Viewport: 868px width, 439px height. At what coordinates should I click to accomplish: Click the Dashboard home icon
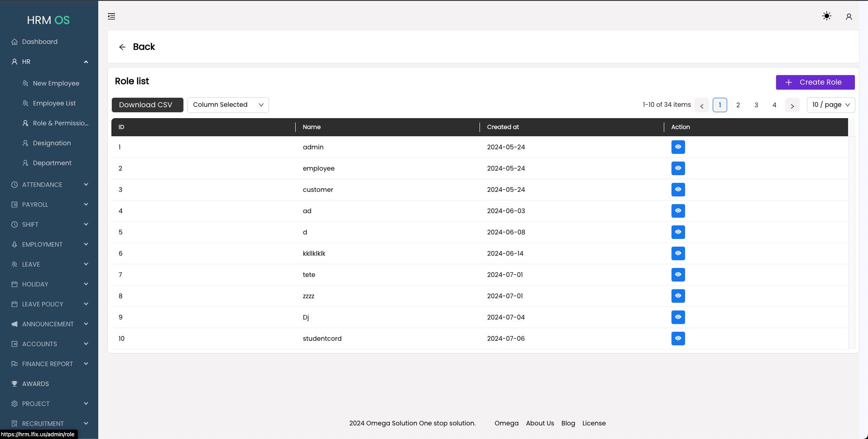pos(14,42)
